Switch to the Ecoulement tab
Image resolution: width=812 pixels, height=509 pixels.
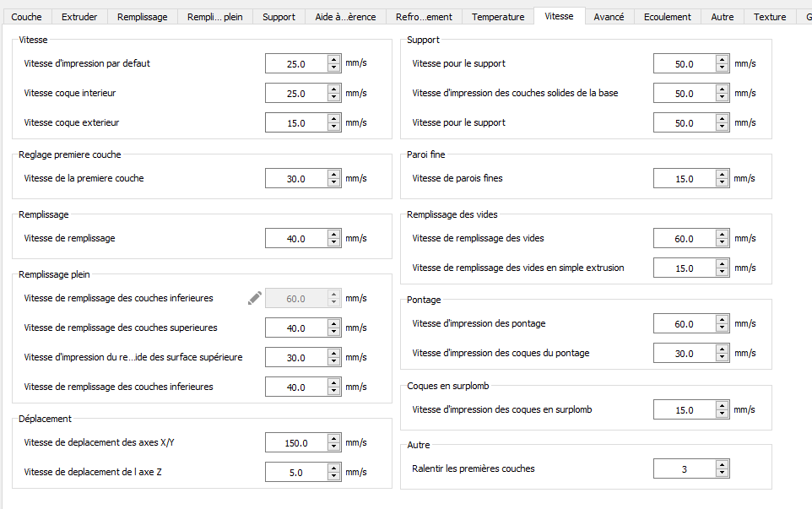(x=667, y=17)
